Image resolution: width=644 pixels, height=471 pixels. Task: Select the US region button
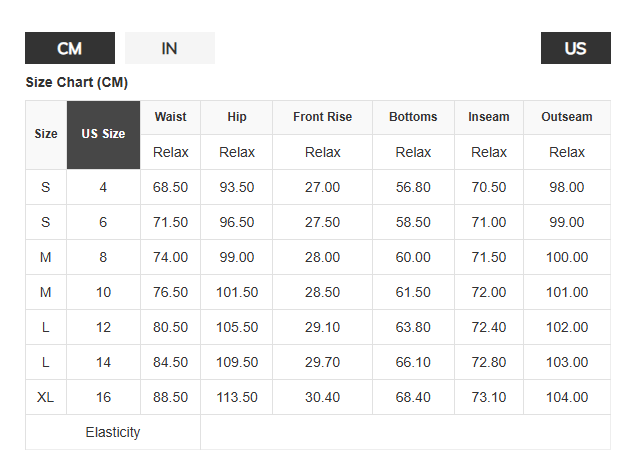pos(575,48)
